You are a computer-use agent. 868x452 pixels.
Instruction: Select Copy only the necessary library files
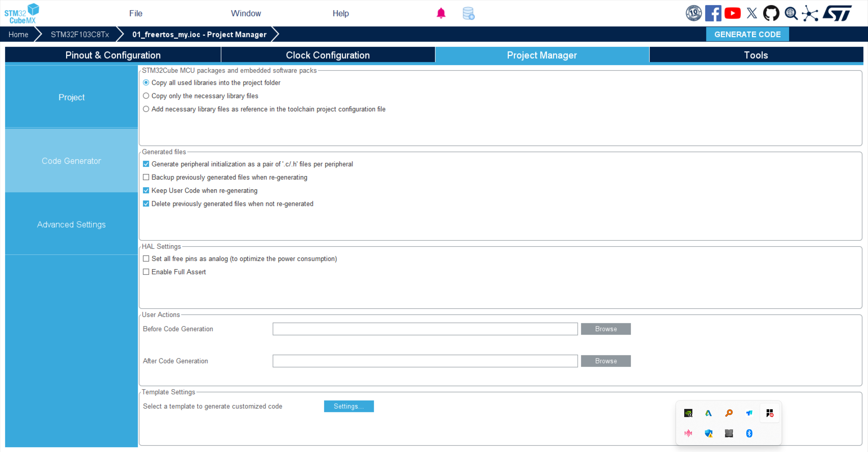[x=146, y=96]
